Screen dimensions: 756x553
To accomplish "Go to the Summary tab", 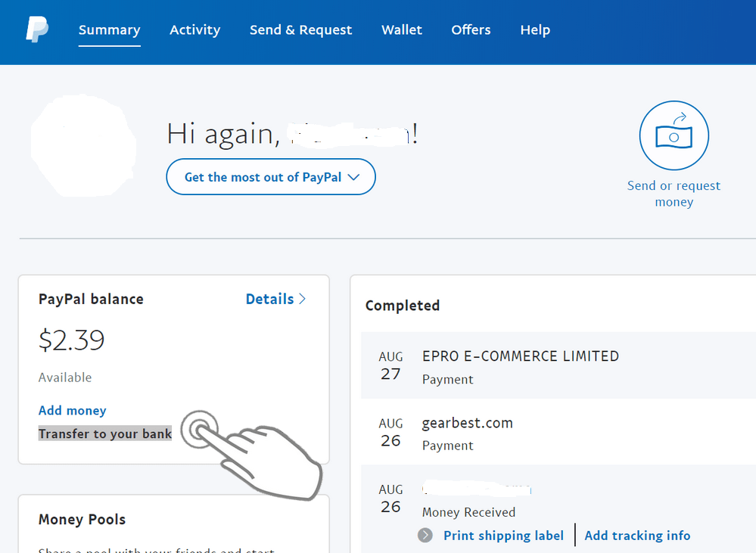I will (x=110, y=30).
